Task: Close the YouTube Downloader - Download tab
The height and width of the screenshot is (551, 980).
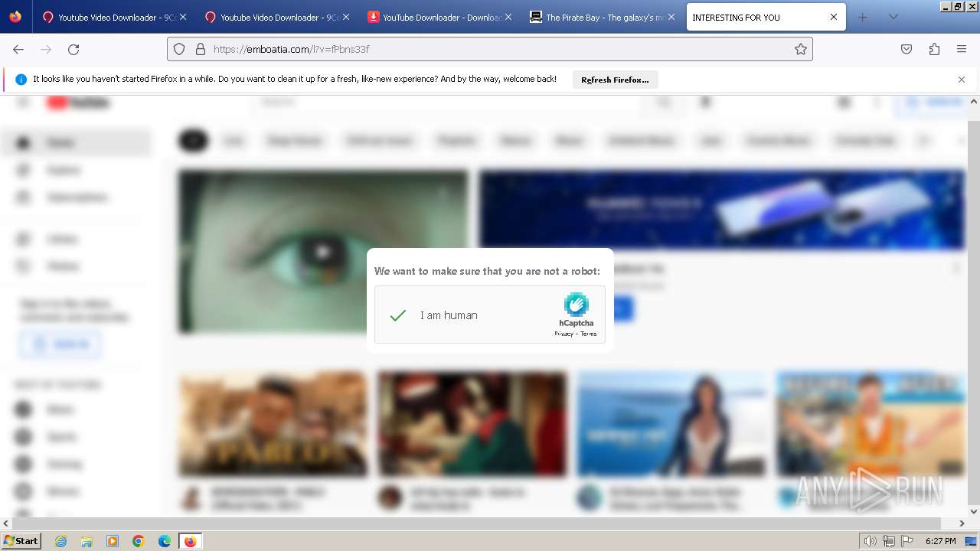Action: (x=508, y=17)
